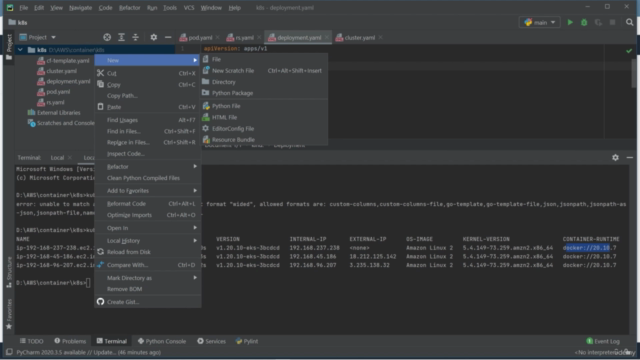
Task: Choose Python Package in New submenu
Action: (264, 93)
